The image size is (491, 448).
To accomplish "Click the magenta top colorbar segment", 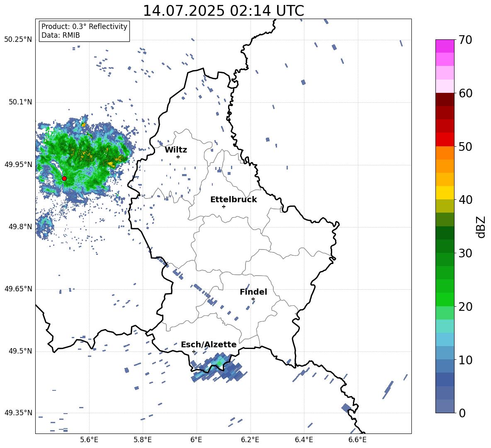I will click(x=445, y=46).
